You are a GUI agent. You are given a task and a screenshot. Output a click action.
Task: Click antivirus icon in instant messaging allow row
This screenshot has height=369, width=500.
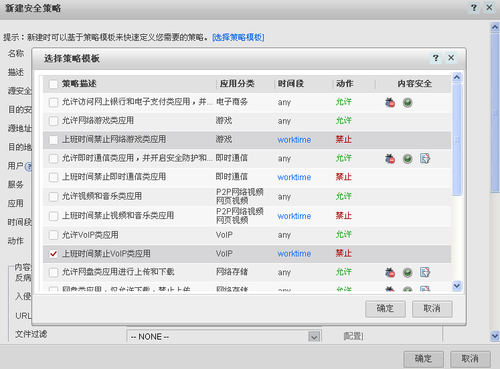[x=390, y=158]
